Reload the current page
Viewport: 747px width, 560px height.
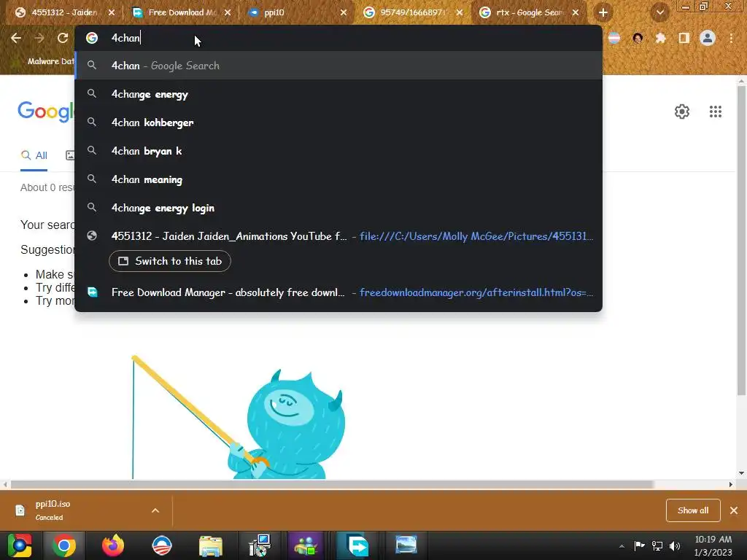coord(63,38)
